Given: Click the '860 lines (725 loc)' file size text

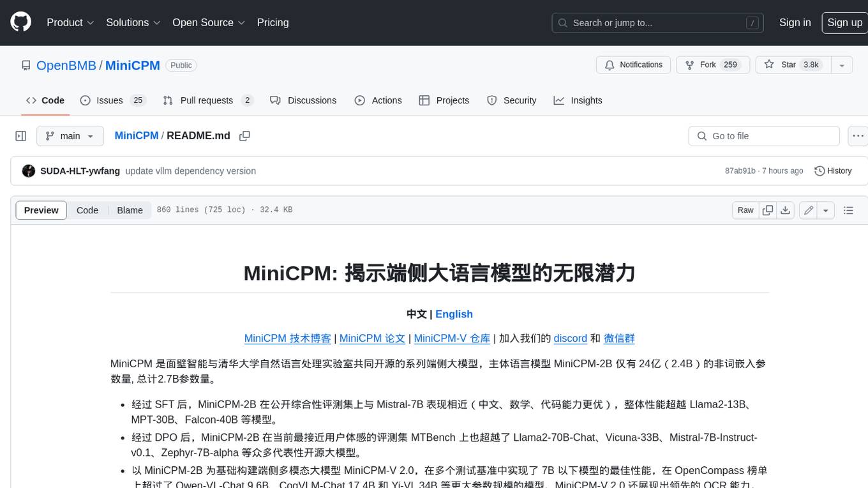Looking at the screenshot, I should coord(201,210).
